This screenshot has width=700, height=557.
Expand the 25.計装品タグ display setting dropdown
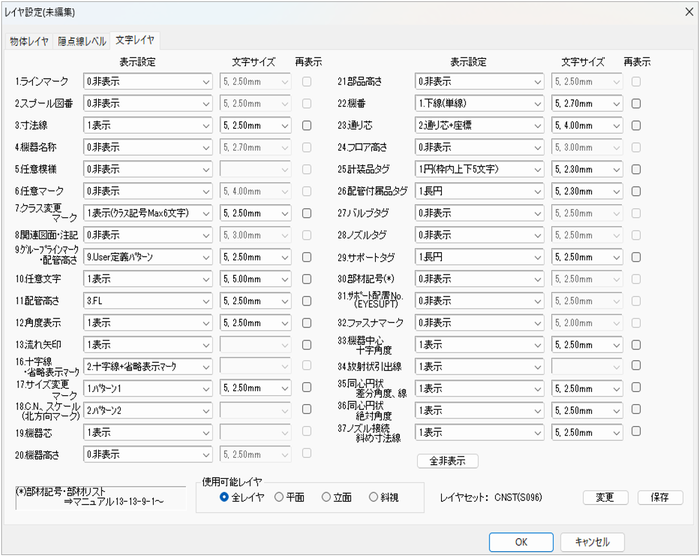[479, 169]
